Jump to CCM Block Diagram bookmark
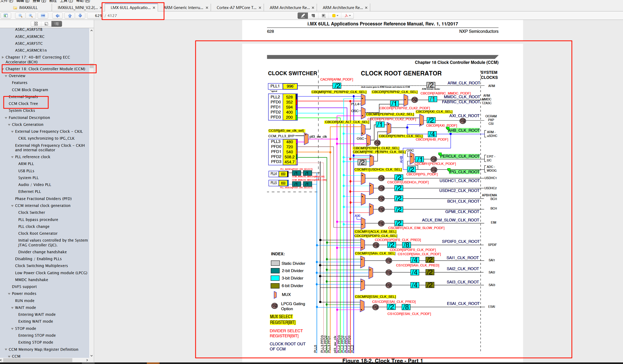 [x=30, y=90]
